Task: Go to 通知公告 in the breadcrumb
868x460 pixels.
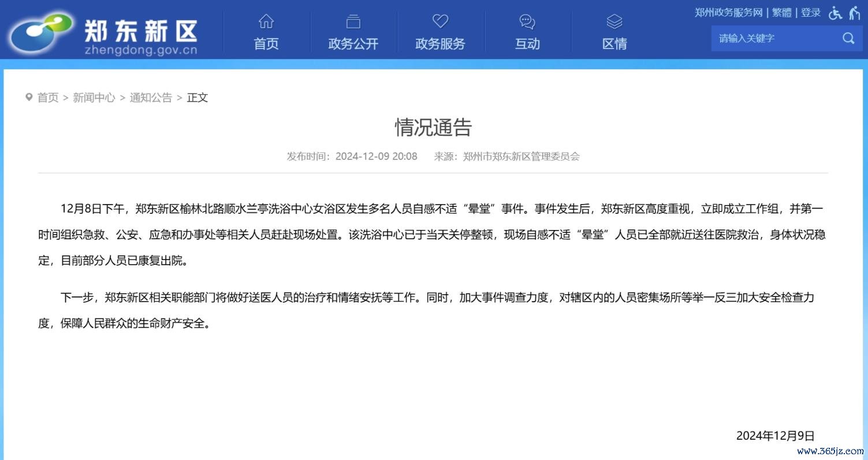Action: coord(151,98)
